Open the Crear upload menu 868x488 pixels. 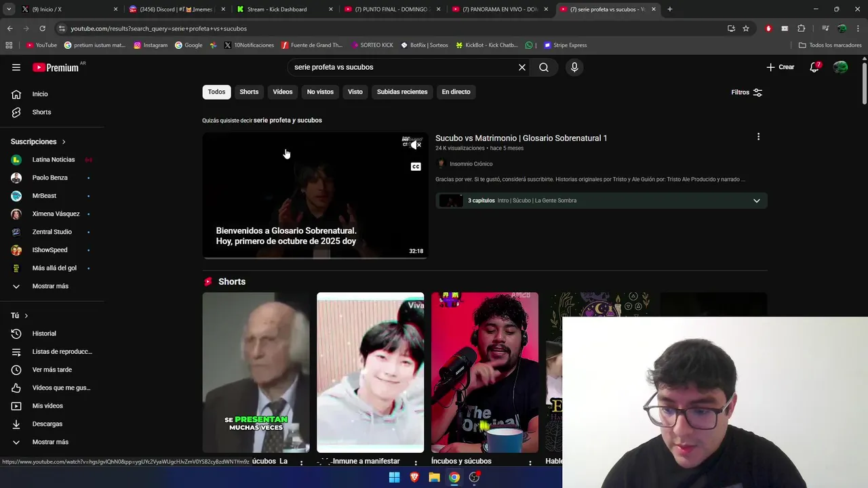pyautogui.click(x=780, y=67)
